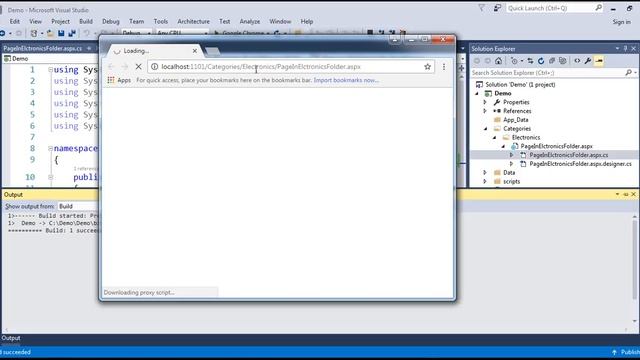Click the Chrome back arrow
Screen dimensions: 640x360
click(x=111, y=67)
